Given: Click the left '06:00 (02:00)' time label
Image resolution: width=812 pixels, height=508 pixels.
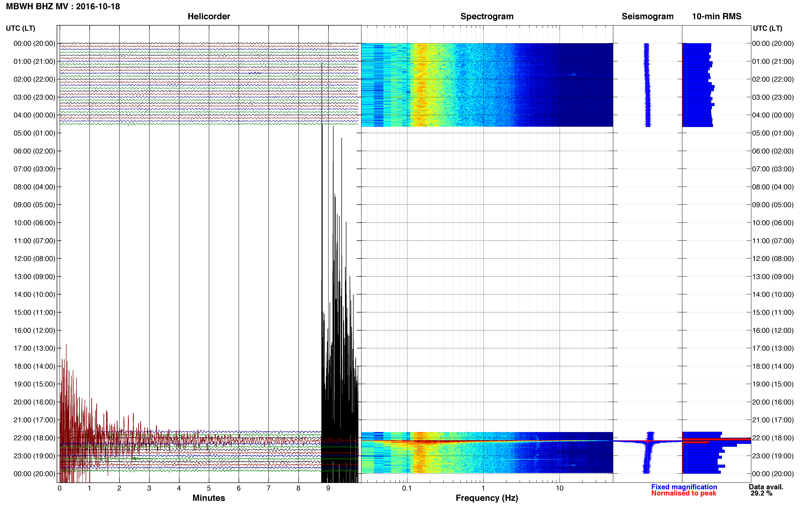Looking at the screenshot, I should [34, 151].
